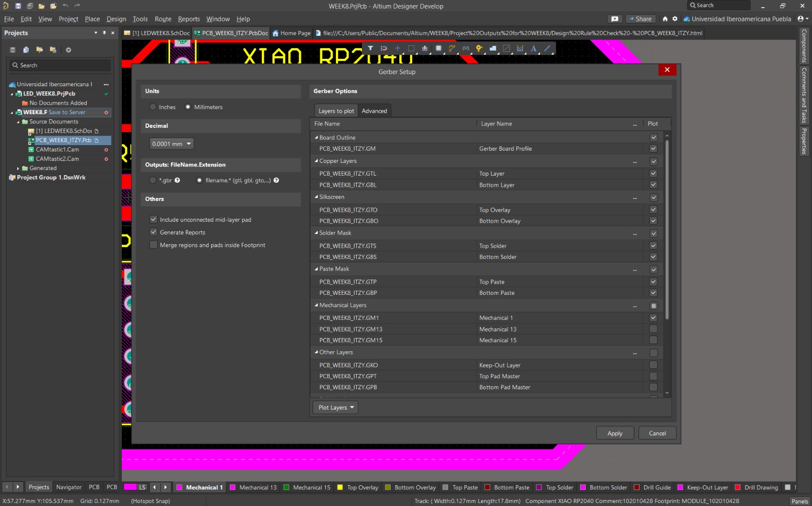Switch to the Advanced tab in Gerber Options
Image resolution: width=812 pixels, height=506 pixels.
coord(375,111)
